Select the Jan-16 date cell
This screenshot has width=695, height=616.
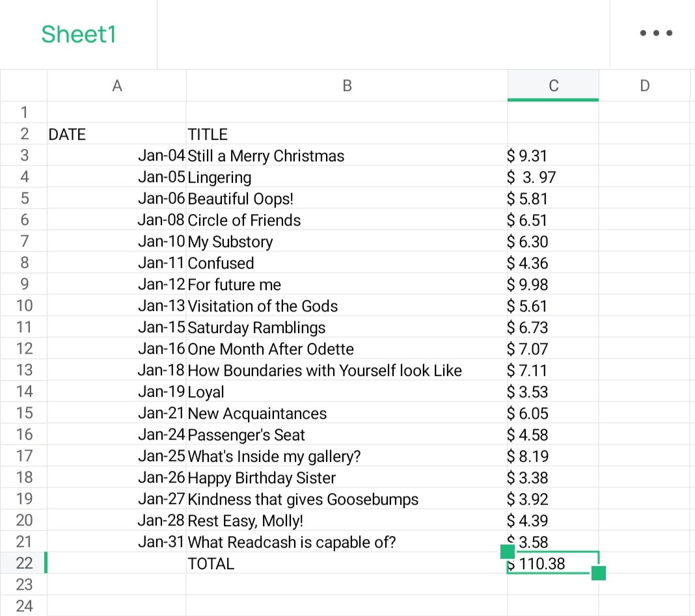116,349
